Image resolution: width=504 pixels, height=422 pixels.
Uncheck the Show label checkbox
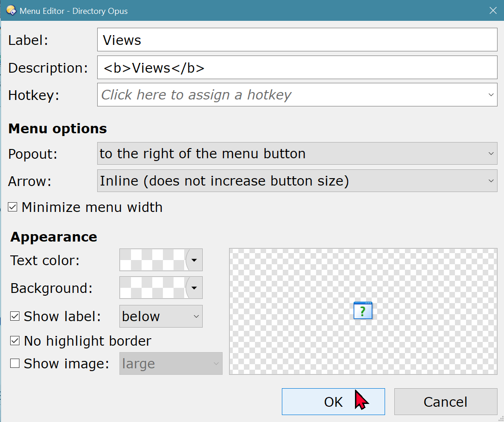coord(15,316)
